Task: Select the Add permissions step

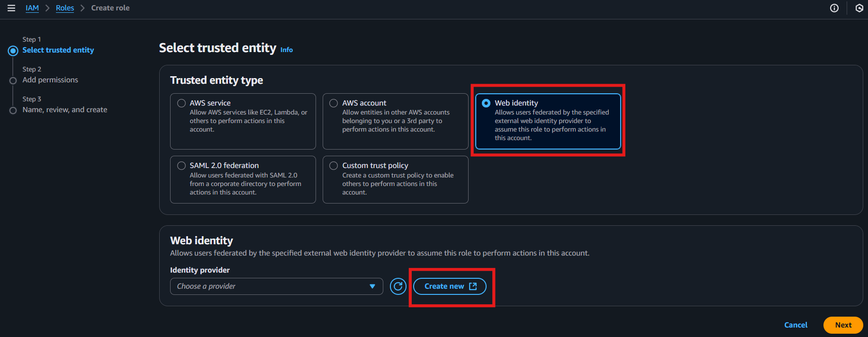Action: [50, 80]
